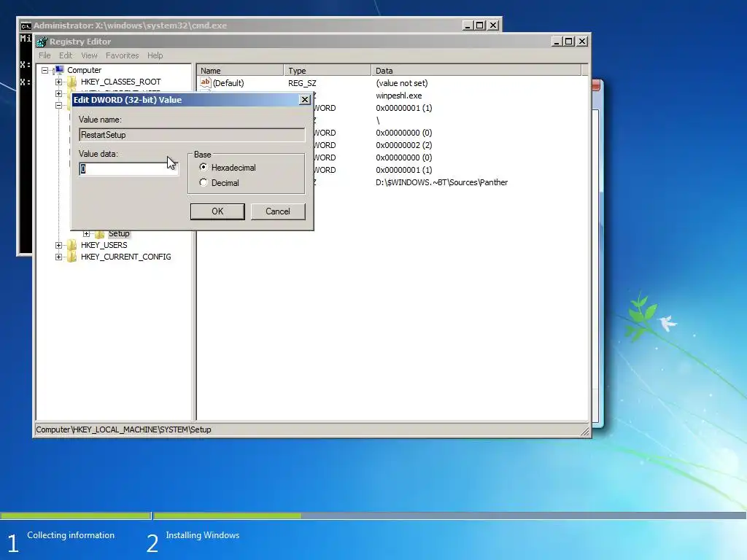The image size is (747, 560).
Task: Expand the HKEY_CURRENT_CONFIG node
Action: [58, 257]
